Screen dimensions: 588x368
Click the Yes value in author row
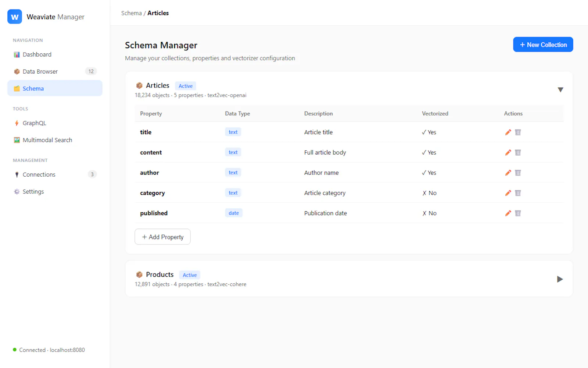click(x=429, y=173)
